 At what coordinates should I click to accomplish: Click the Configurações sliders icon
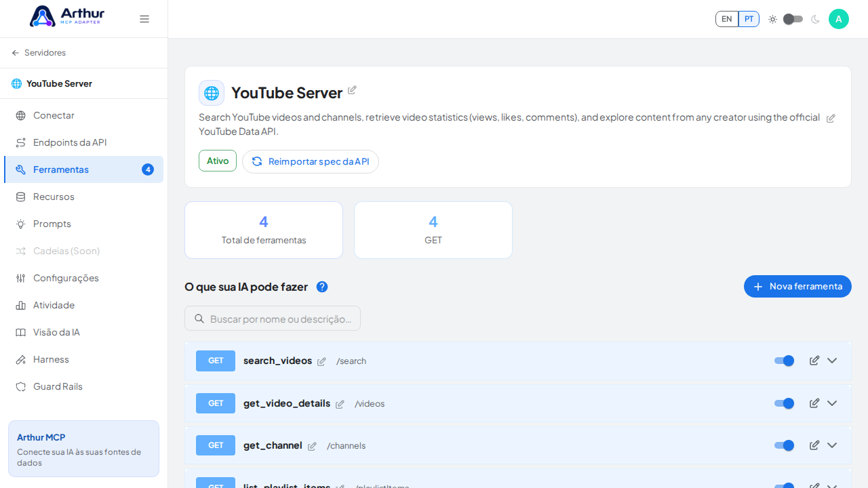21,278
